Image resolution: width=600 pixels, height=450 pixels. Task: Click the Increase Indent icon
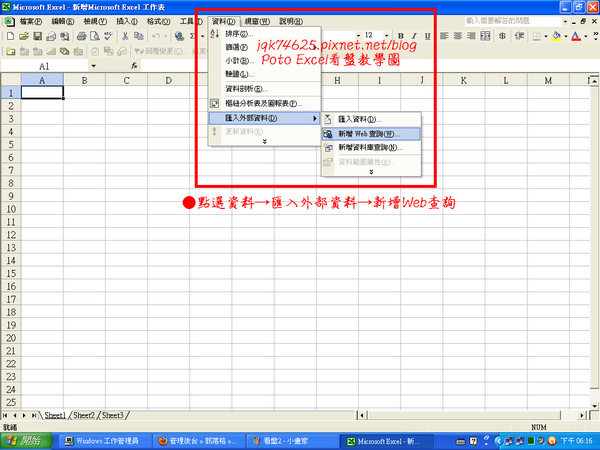(519, 36)
